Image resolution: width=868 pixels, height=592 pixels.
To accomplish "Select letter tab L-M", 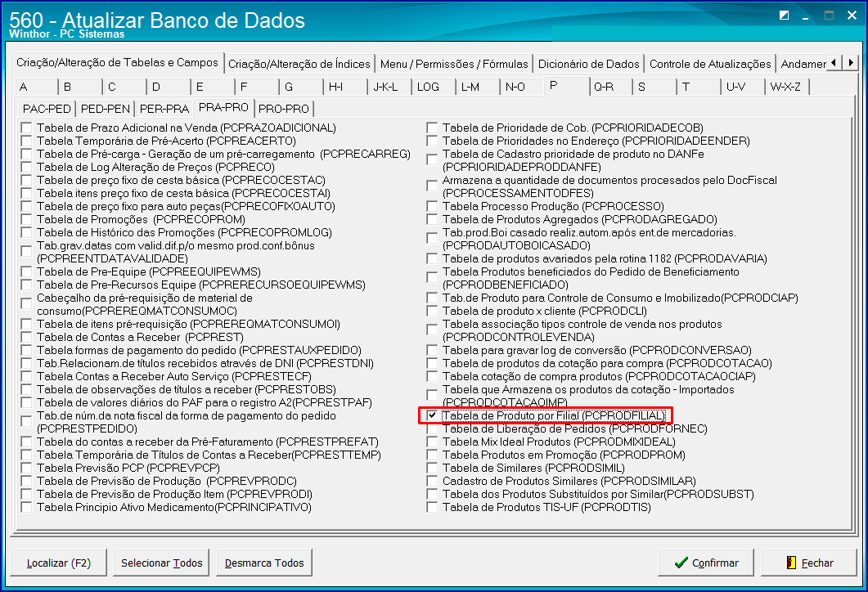I will [479, 87].
